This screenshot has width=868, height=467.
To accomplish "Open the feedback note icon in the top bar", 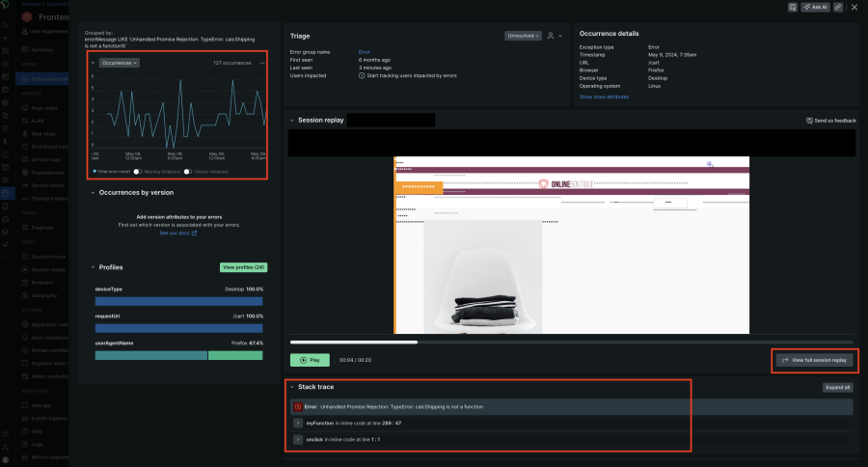I will tap(793, 7).
